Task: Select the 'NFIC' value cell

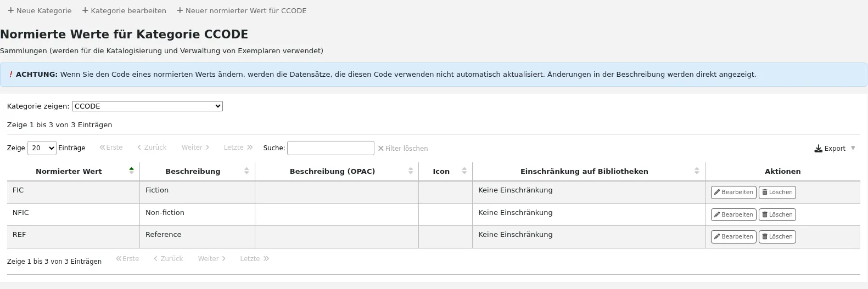Action: click(x=73, y=215)
